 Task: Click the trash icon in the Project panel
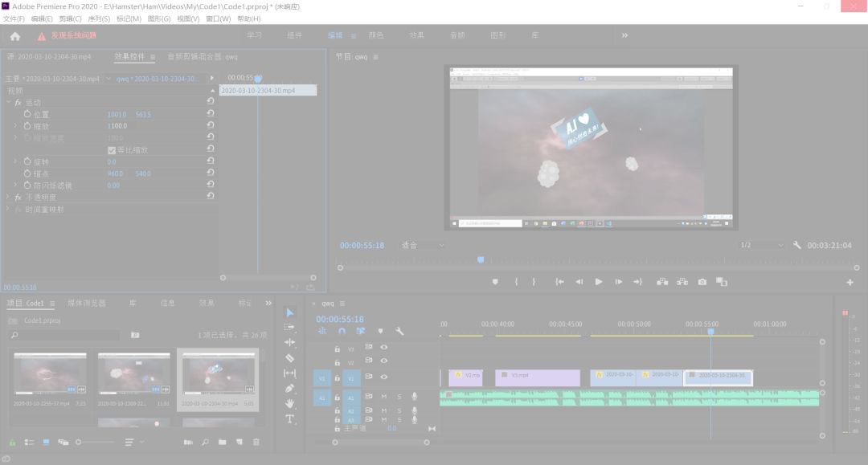click(x=256, y=442)
